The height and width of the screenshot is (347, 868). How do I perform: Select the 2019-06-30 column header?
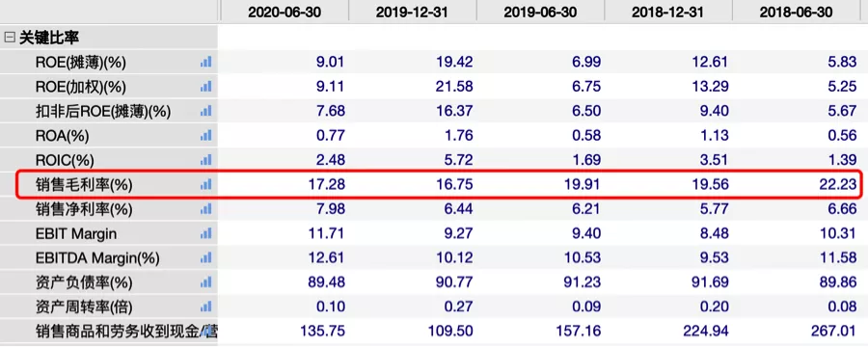coord(540,13)
